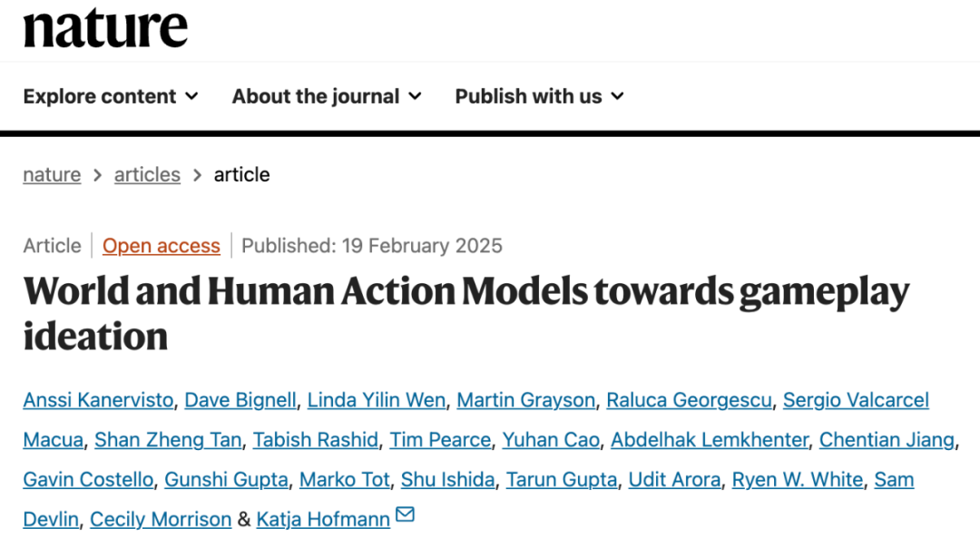The height and width of the screenshot is (548, 980).
Task: Click the Open access link
Action: pos(162,246)
